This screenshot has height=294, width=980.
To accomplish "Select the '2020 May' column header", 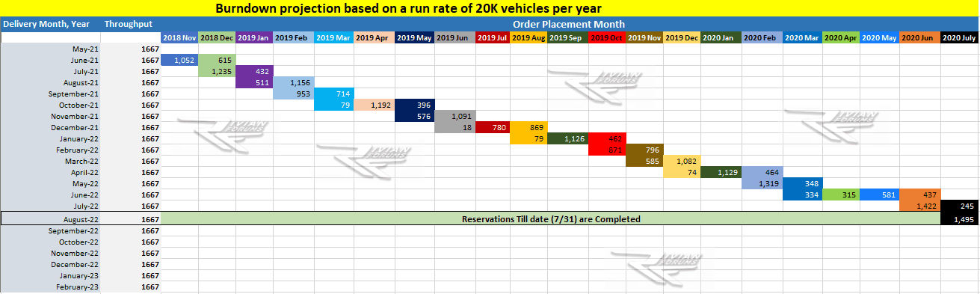I will pos(880,37).
